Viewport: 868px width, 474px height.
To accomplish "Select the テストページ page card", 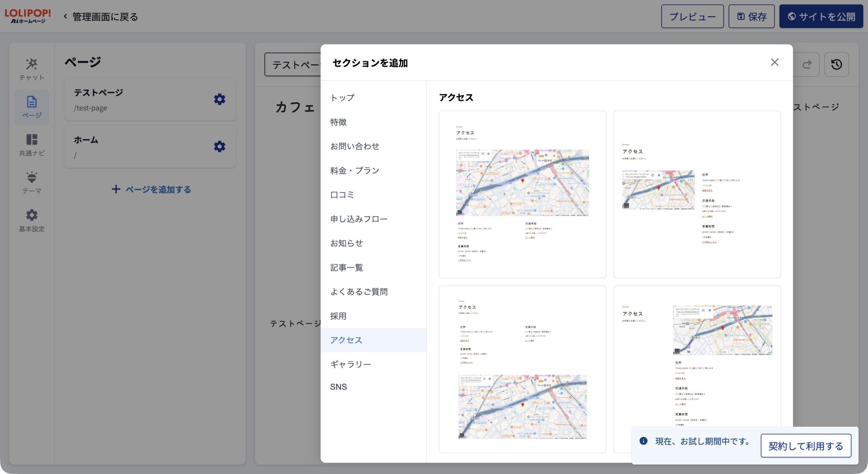I will [x=150, y=99].
